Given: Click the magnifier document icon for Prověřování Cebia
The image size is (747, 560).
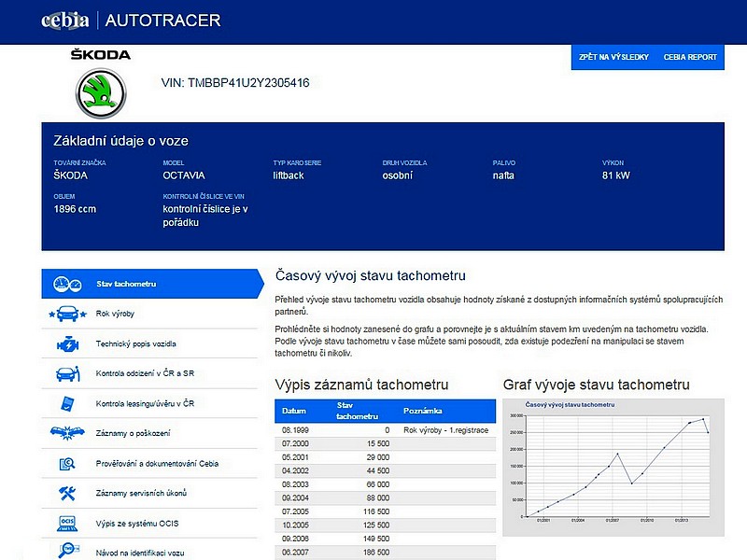Looking at the screenshot, I should pyautogui.click(x=67, y=463).
